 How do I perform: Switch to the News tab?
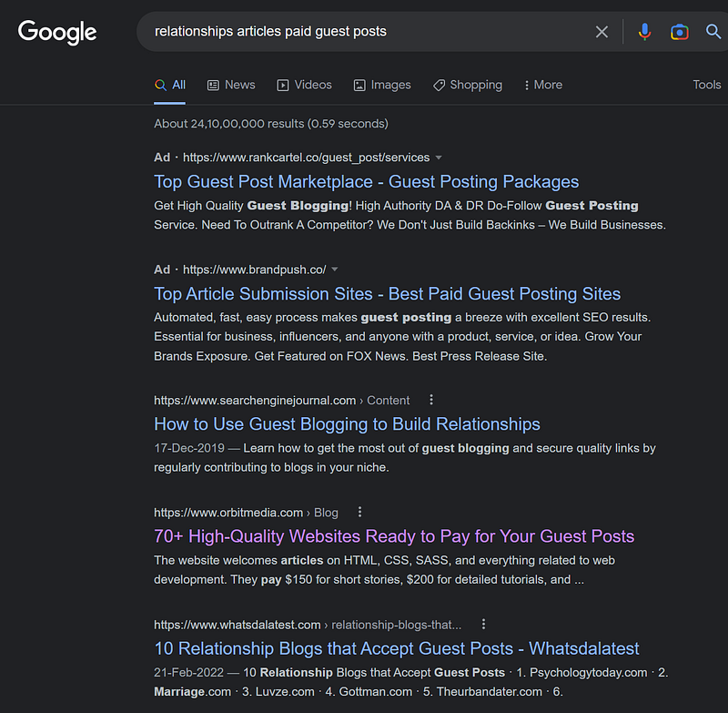(x=231, y=85)
